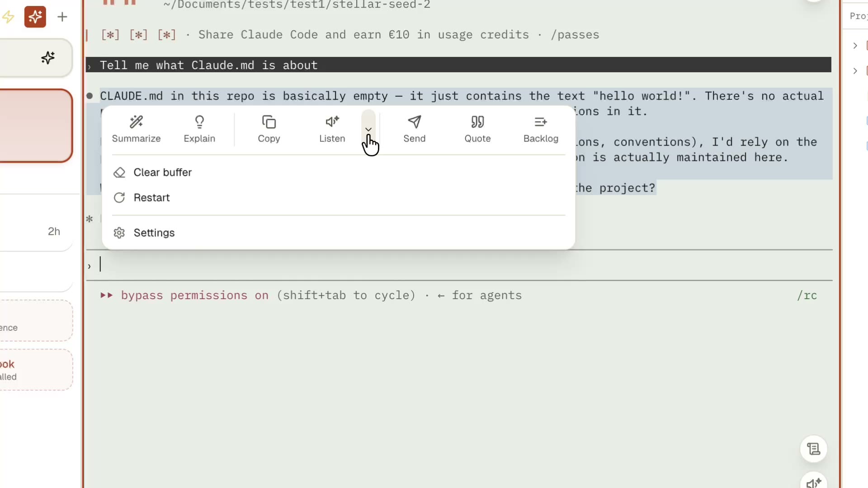
Task: Click the '2h' session timestamp
Action: (54, 232)
